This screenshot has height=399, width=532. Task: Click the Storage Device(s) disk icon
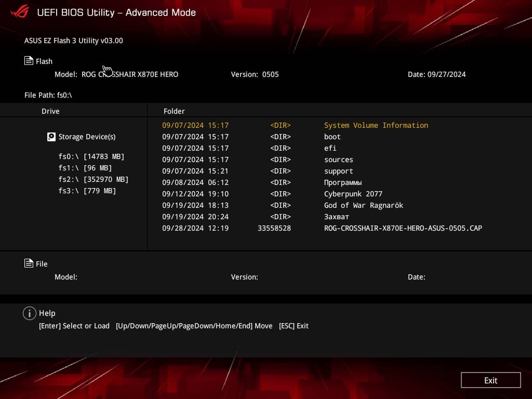coord(51,137)
